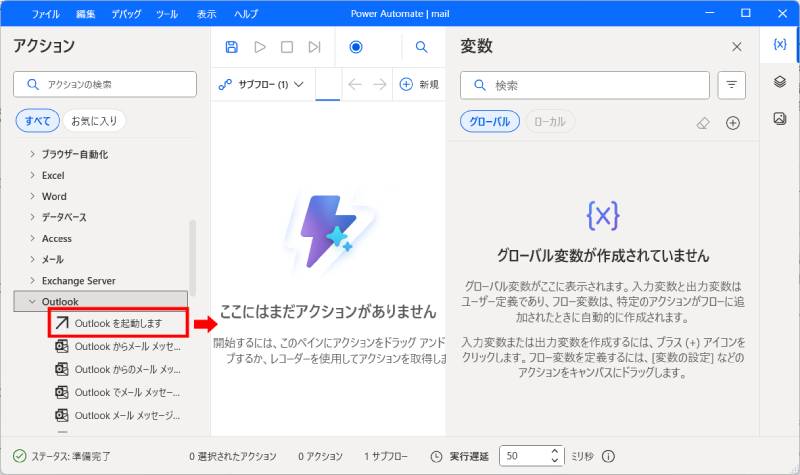
Task: Select the ローカル variables tab
Action: click(x=549, y=121)
